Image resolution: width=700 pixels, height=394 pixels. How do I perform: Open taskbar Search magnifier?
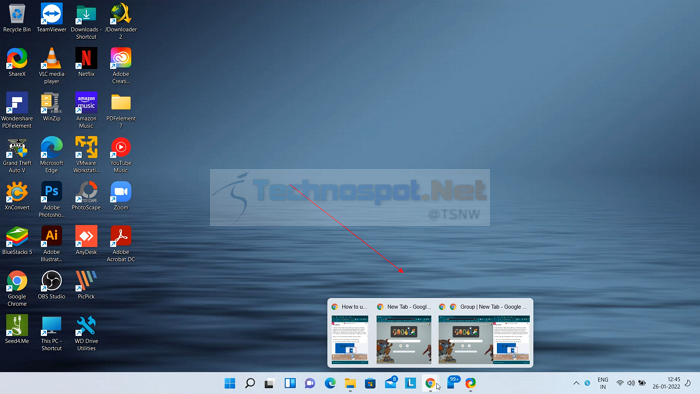[250, 383]
